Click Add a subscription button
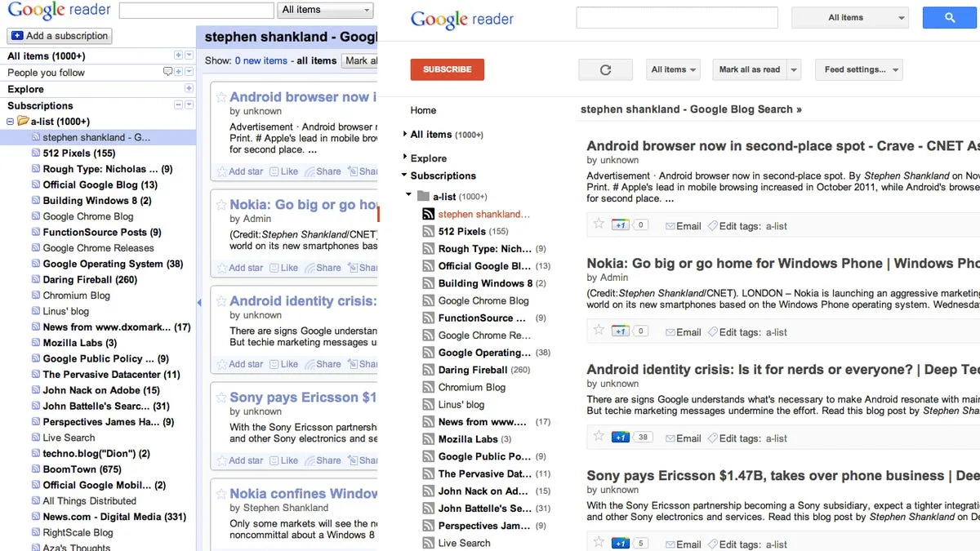Screen dimensions: 980x551 point(60,36)
